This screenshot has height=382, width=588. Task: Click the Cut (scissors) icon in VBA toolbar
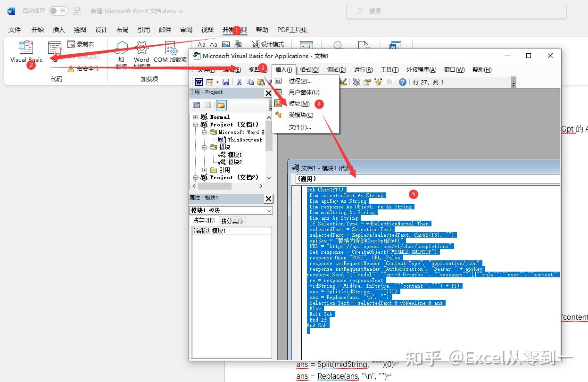point(240,81)
